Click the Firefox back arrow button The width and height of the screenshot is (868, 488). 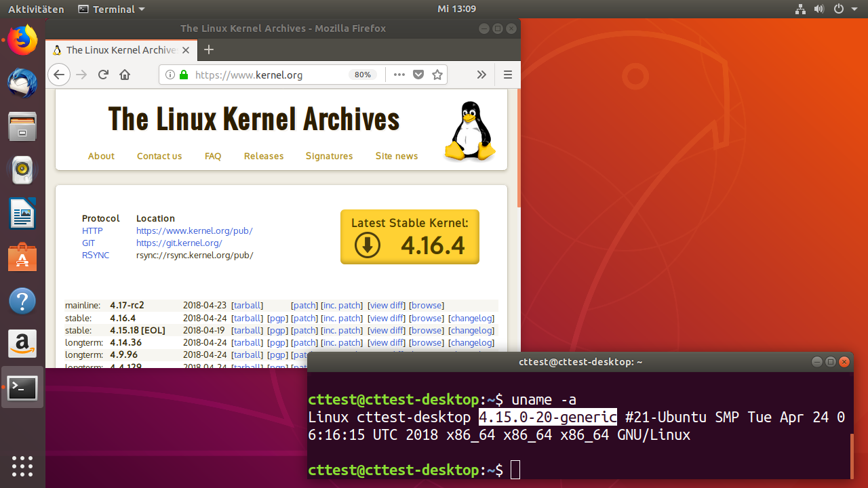click(60, 75)
